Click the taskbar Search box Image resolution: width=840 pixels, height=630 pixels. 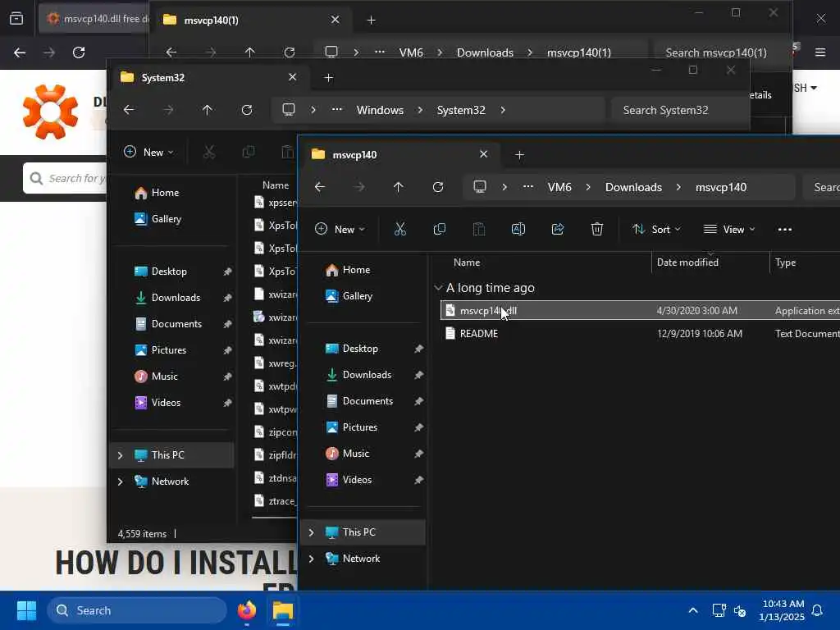coord(137,610)
